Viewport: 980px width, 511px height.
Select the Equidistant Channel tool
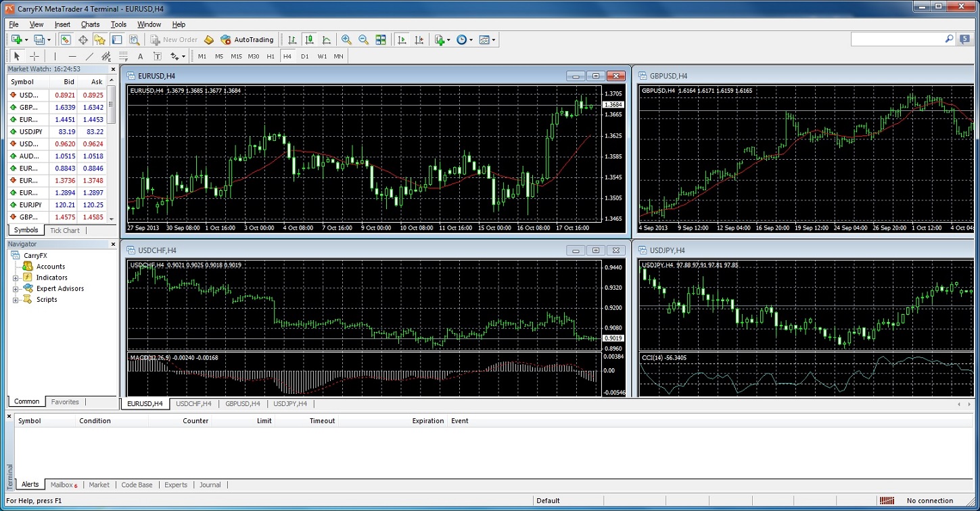106,56
